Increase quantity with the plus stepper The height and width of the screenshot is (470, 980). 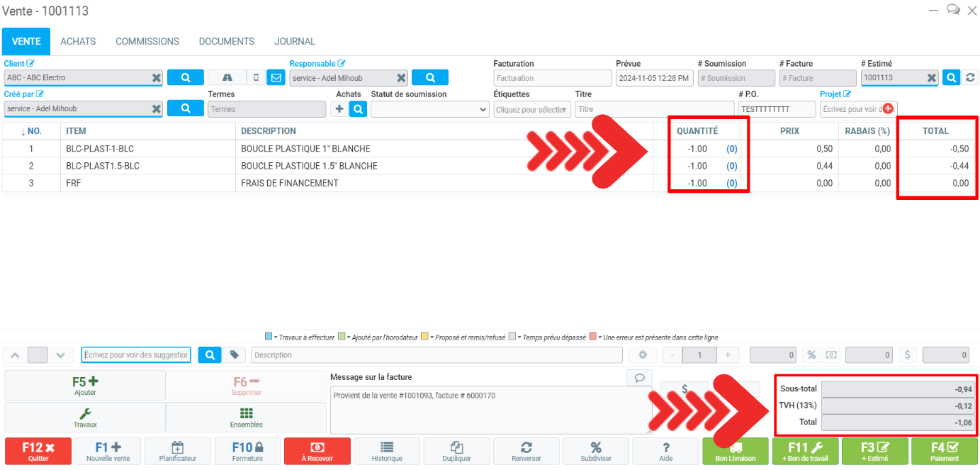click(x=727, y=355)
